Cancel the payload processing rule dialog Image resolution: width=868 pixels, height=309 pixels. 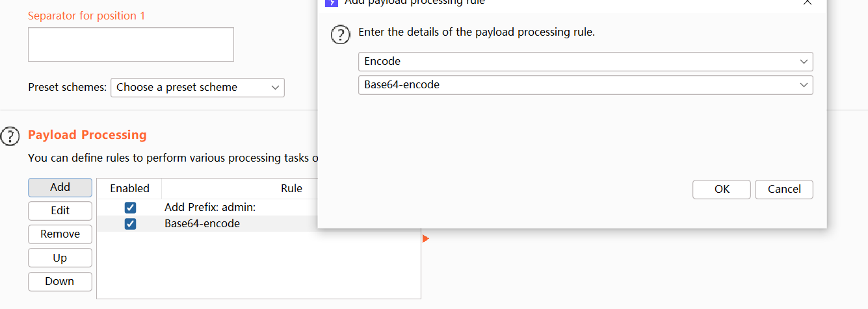(x=783, y=190)
